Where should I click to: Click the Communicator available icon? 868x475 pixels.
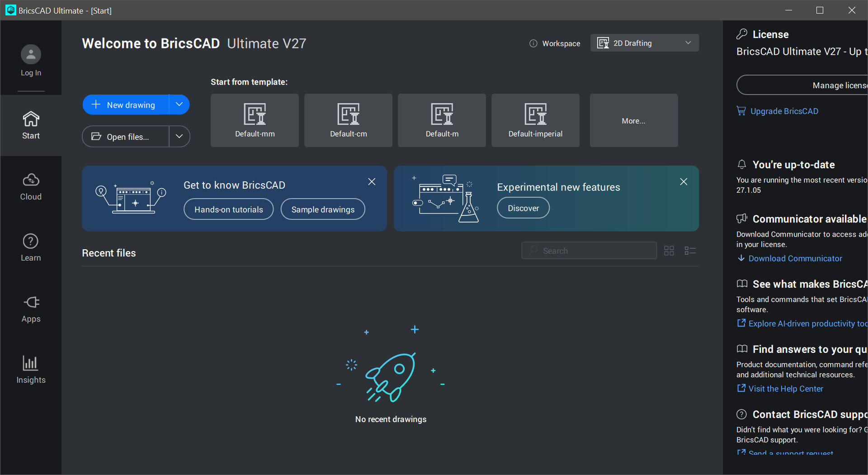tap(742, 218)
